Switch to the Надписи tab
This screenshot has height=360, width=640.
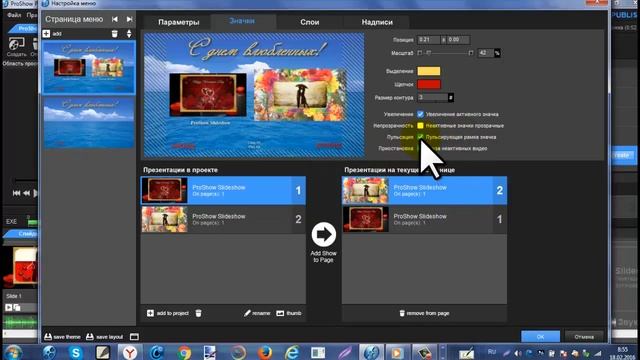pos(377,22)
